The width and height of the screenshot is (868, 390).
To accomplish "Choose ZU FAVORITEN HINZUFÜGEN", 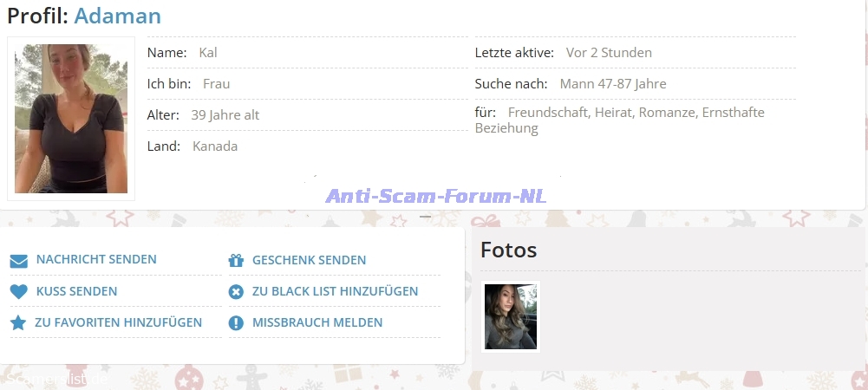I will (x=119, y=322).
